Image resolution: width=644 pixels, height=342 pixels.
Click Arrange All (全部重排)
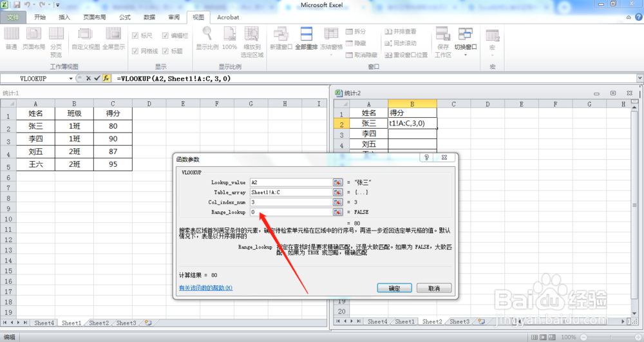307,38
